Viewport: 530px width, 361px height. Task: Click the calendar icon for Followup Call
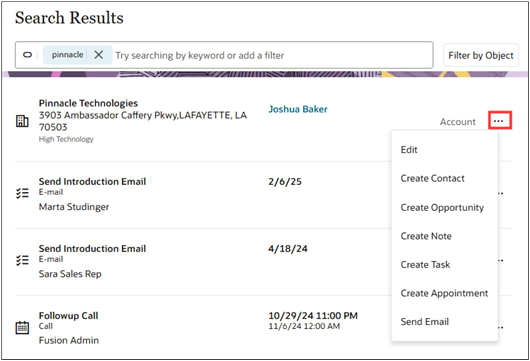pyautogui.click(x=22, y=328)
